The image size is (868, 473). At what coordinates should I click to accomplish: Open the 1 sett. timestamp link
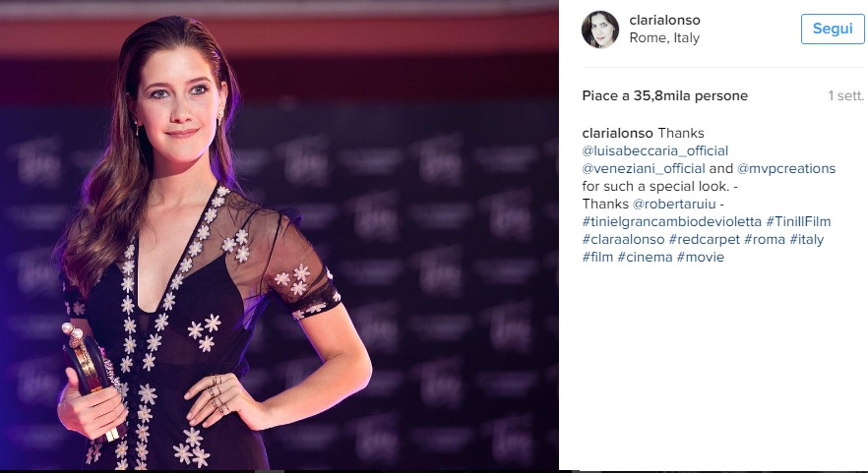click(x=845, y=96)
